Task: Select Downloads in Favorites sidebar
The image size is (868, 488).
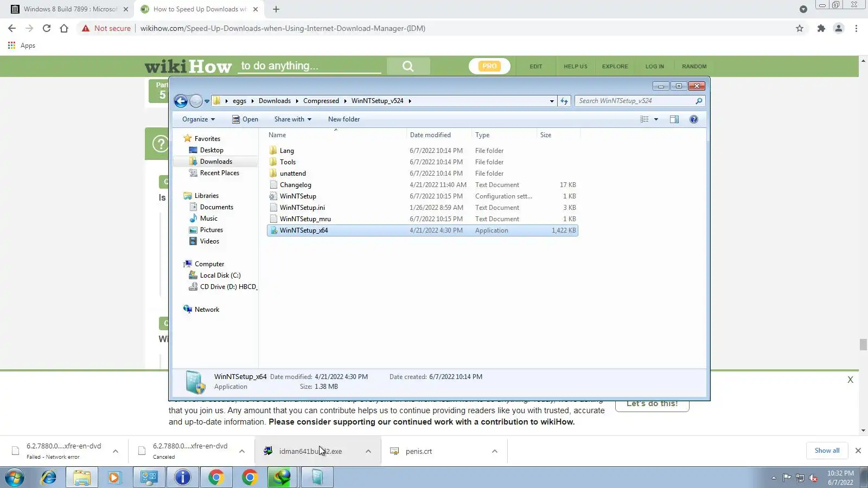Action: tap(216, 162)
